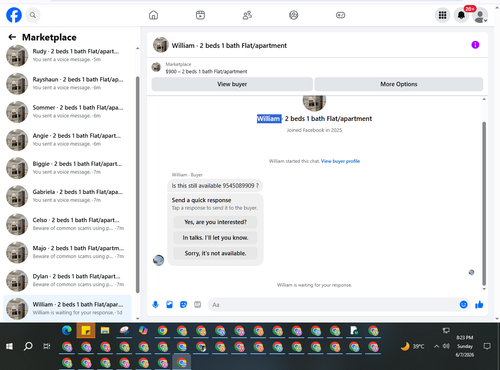Click the More Options button
500x370 pixels.
coord(399,84)
